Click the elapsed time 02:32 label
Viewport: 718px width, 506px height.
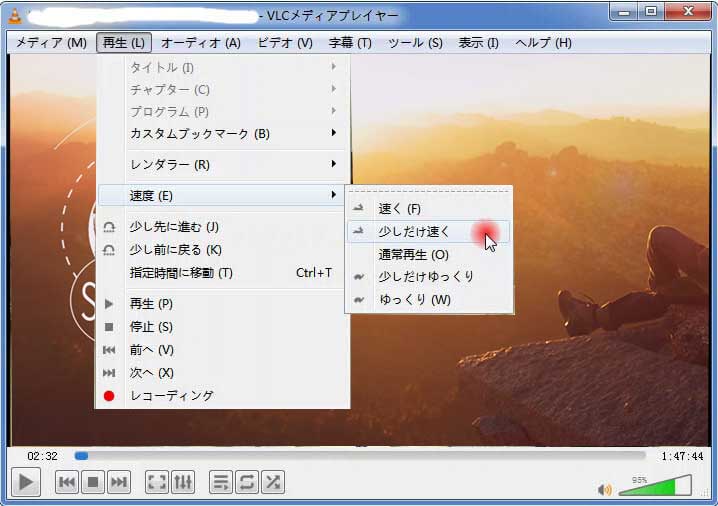point(42,456)
